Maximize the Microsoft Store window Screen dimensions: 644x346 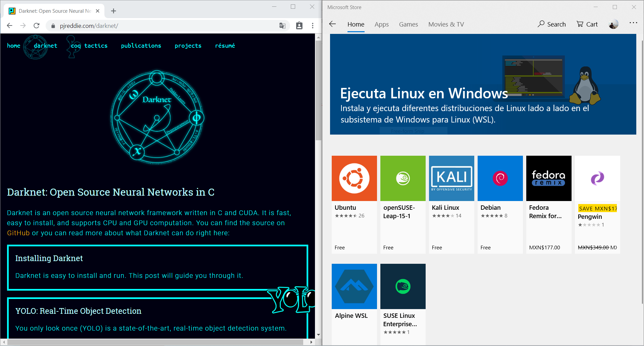click(x=614, y=7)
